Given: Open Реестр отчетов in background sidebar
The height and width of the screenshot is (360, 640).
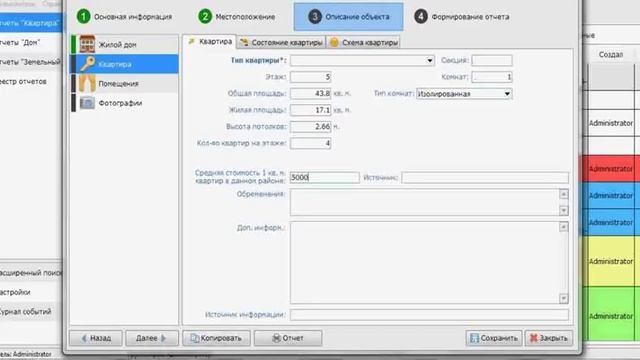Looking at the screenshot, I should pyautogui.click(x=31, y=82).
